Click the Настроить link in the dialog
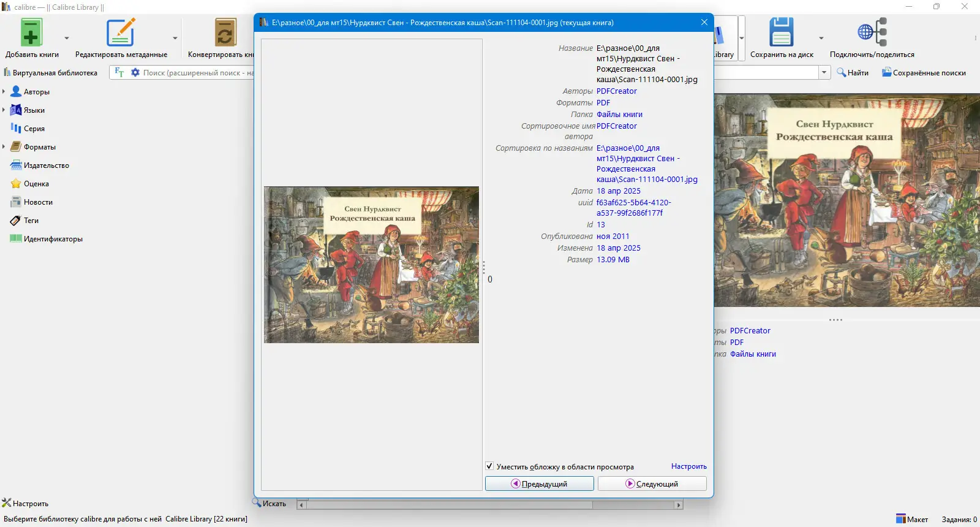This screenshot has height=527, width=980. tap(688, 466)
